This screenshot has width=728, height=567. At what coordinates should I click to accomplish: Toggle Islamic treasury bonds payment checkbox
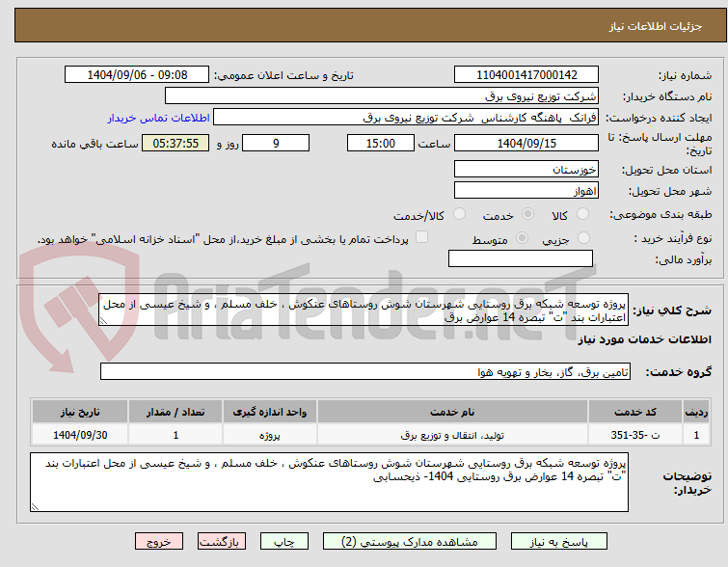click(421, 237)
